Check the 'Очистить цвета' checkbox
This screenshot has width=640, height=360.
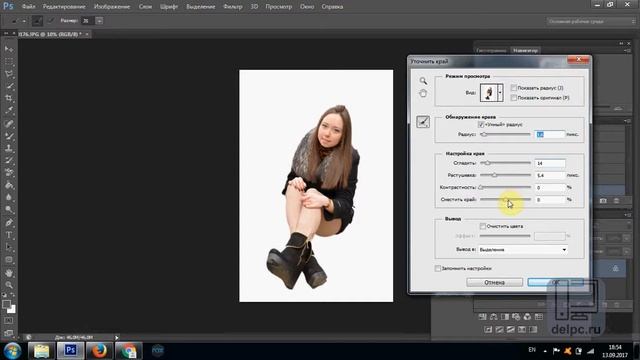(x=482, y=226)
